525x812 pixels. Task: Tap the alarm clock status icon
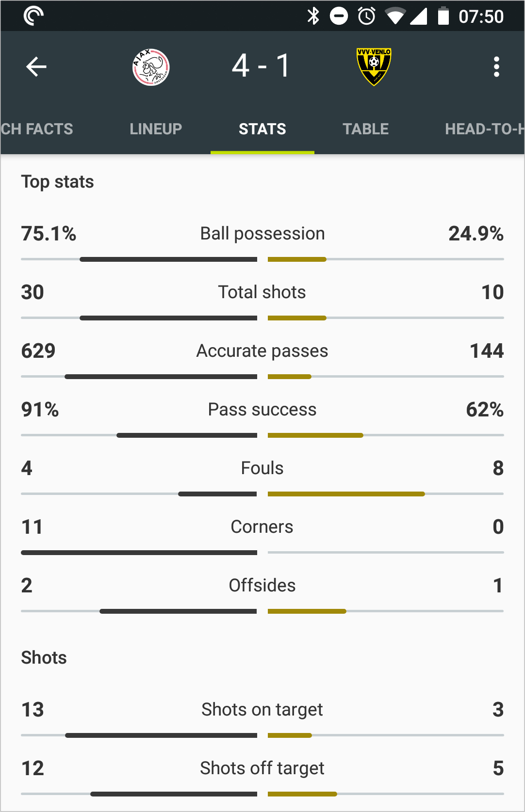pyautogui.click(x=367, y=16)
